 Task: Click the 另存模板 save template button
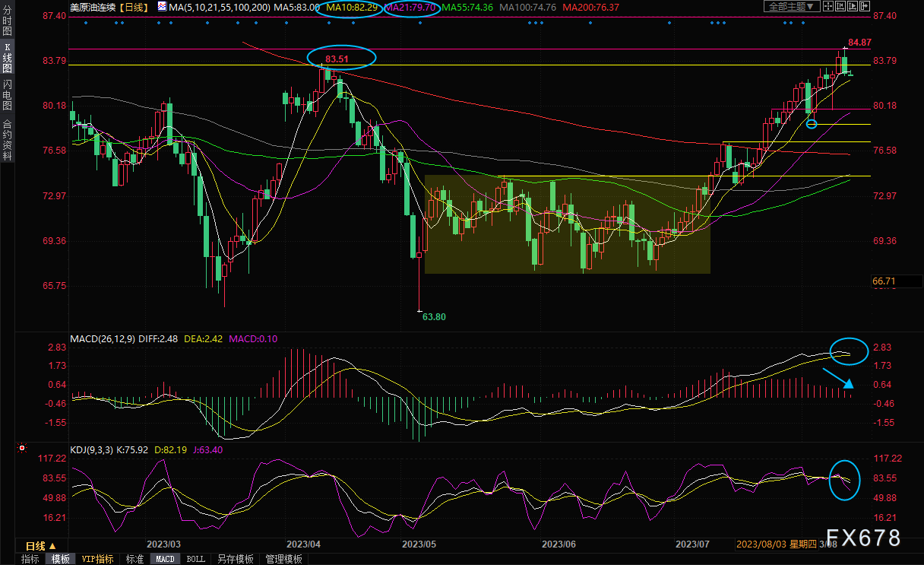click(x=235, y=559)
